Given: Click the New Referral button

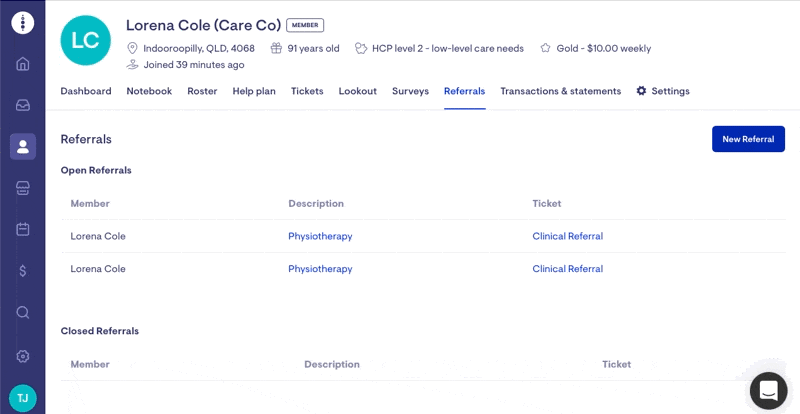Looking at the screenshot, I should pyautogui.click(x=748, y=139).
